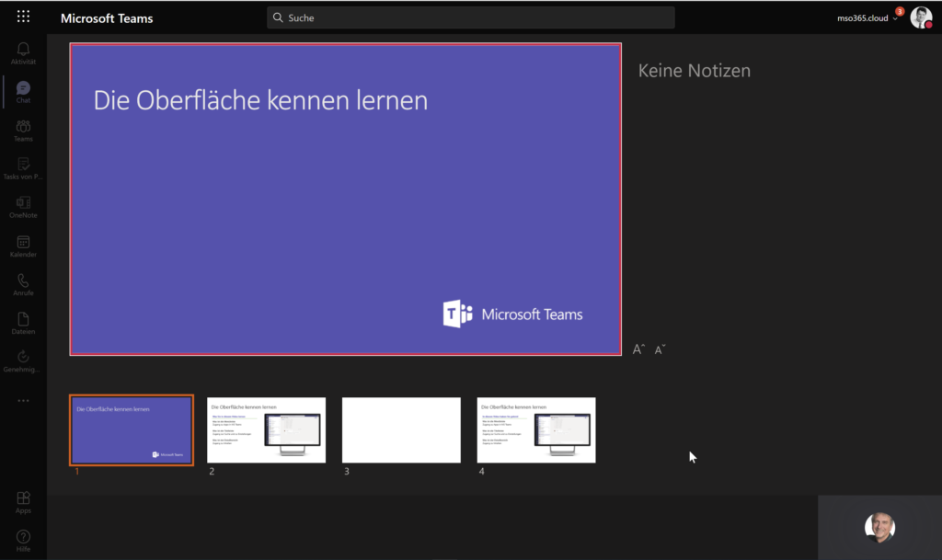Screen dimensions: 942x560
Task: Open the Teams section in sidebar
Action: tap(23, 131)
